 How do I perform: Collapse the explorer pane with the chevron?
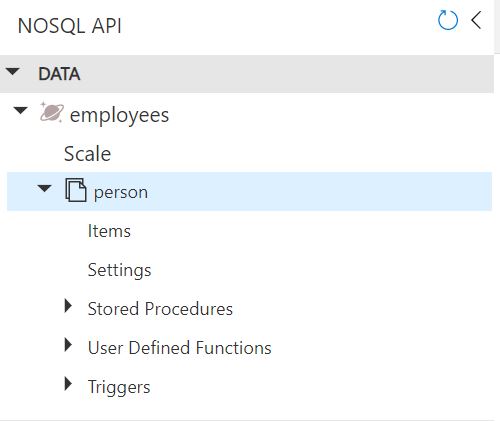pos(476,20)
